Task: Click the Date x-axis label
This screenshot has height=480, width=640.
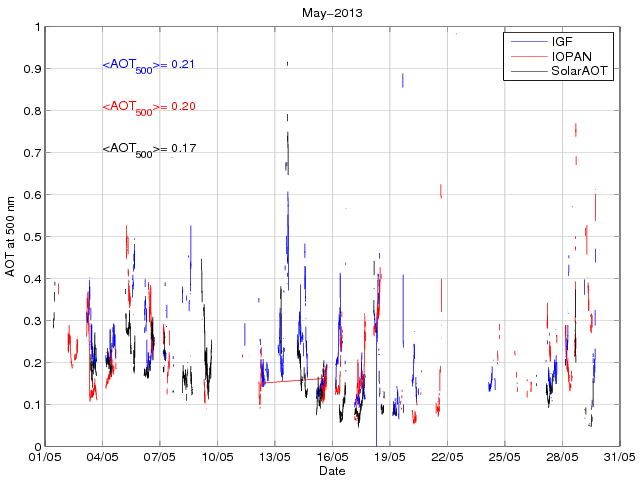Action: [x=331, y=470]
